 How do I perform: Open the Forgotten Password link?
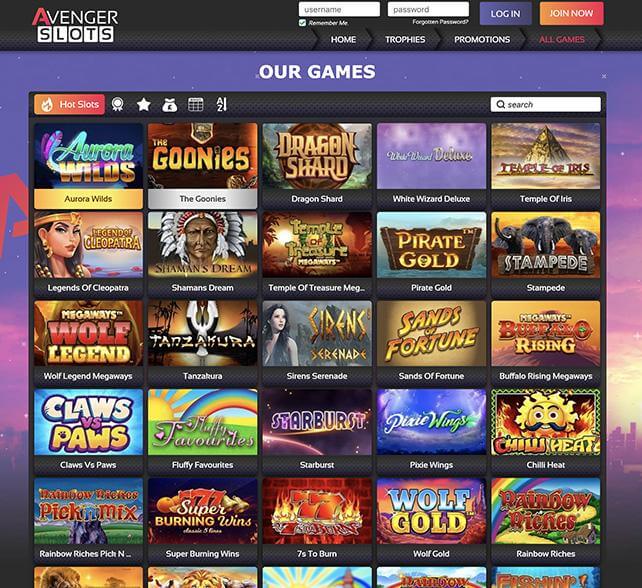click(440, 22)
